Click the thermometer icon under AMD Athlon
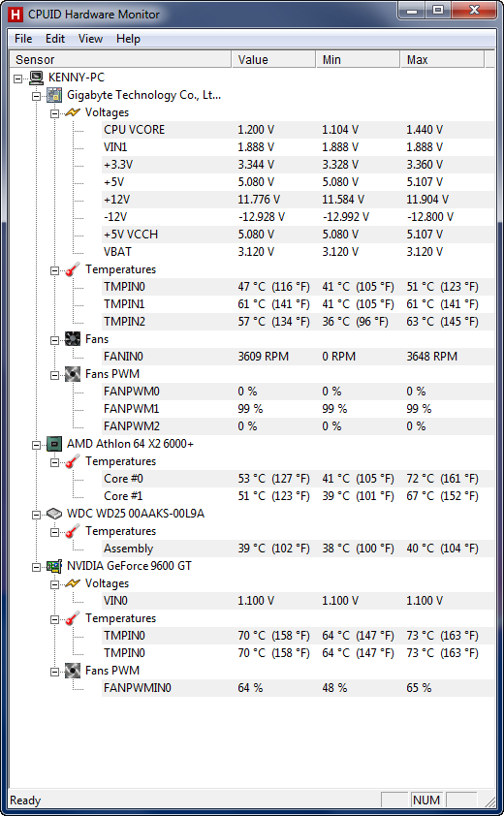This screenshot has width=504, height=816. [x=73, y=461]
